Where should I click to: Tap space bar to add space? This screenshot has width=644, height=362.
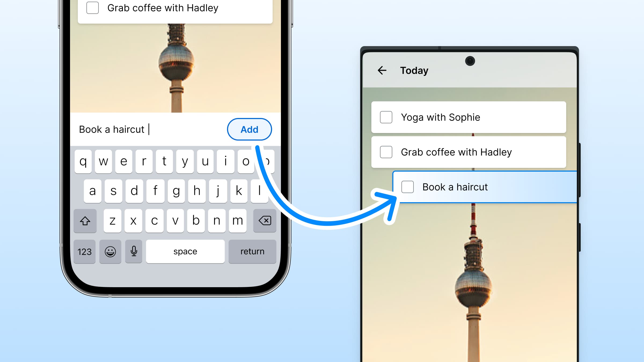pyautogui.click(x=185, y=251)
